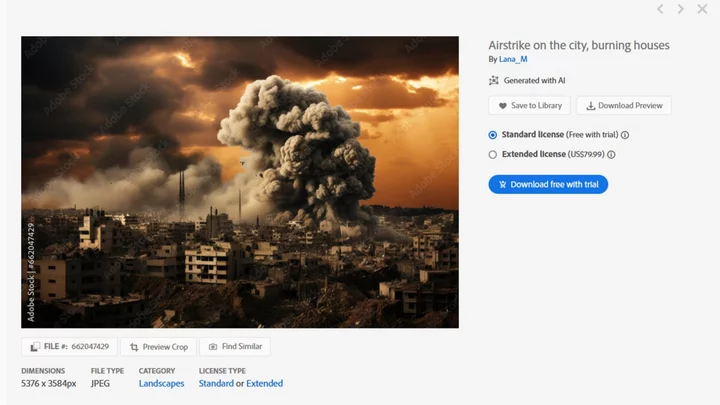Open info icon beside Extended license price
The width and height of the screenshot is (720, 405).
(x=611, y=154)
